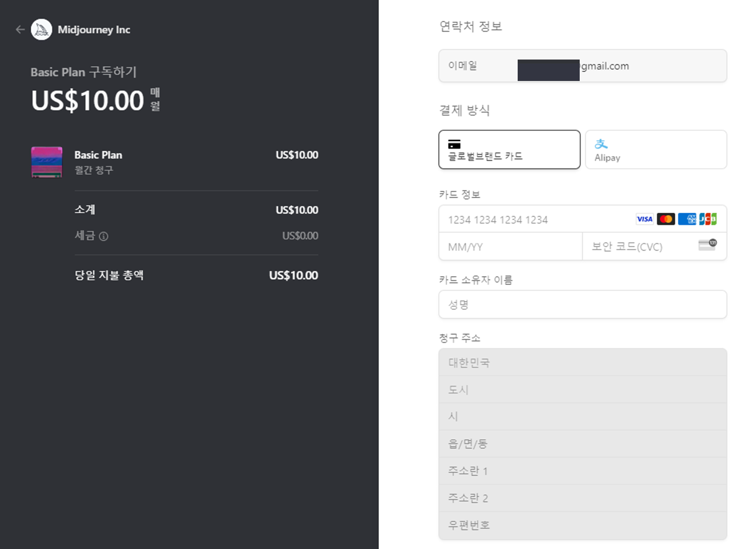Image resolution: width=756 pixels, height=549 pixels.
Task: Click the Mastercard brand icon
Action: [666, 219]
